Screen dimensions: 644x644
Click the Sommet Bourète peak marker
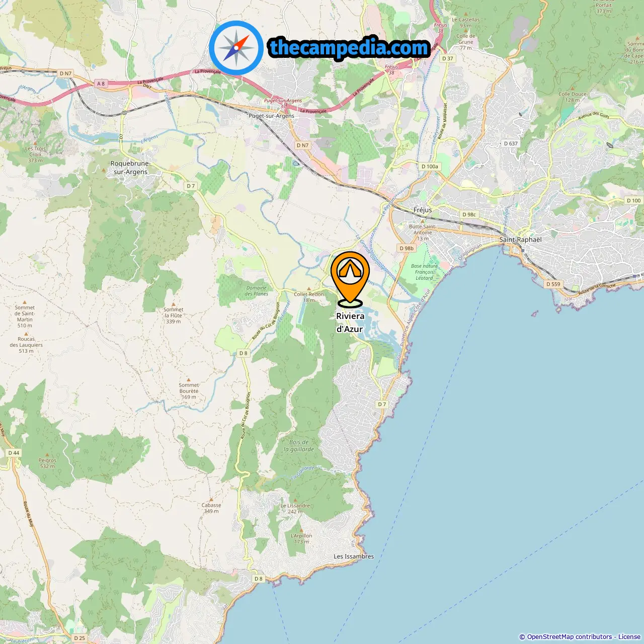coord(189,379)
